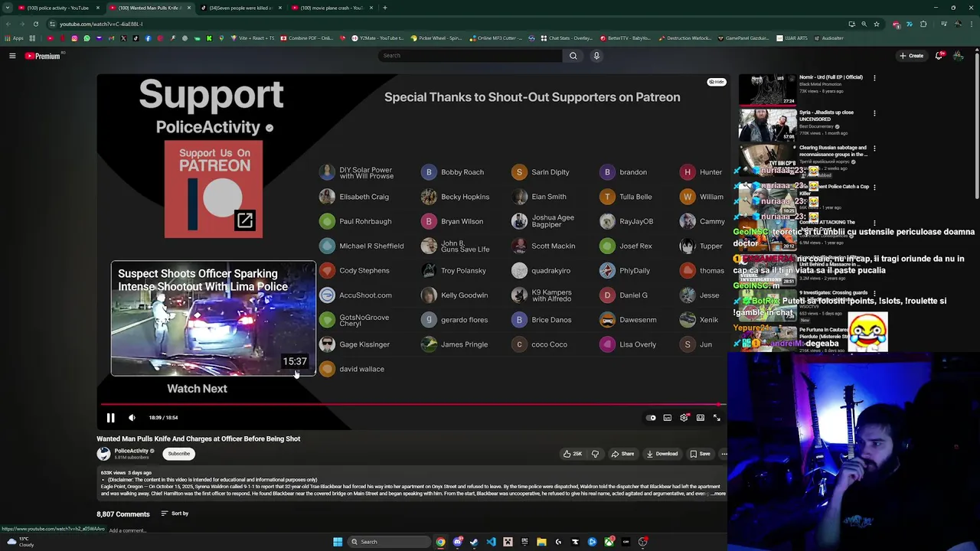Toggle subtitles/captions button in the player

click(668, 418)
